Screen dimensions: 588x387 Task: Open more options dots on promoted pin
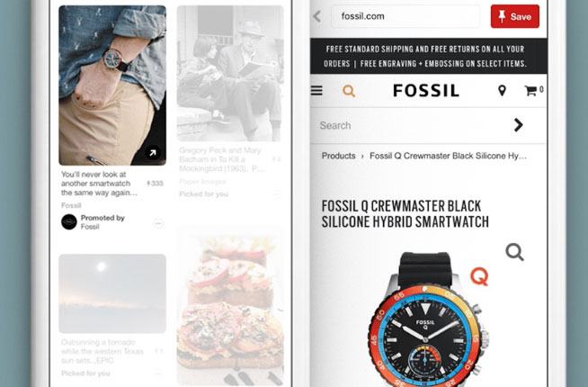tap(158, 223)
